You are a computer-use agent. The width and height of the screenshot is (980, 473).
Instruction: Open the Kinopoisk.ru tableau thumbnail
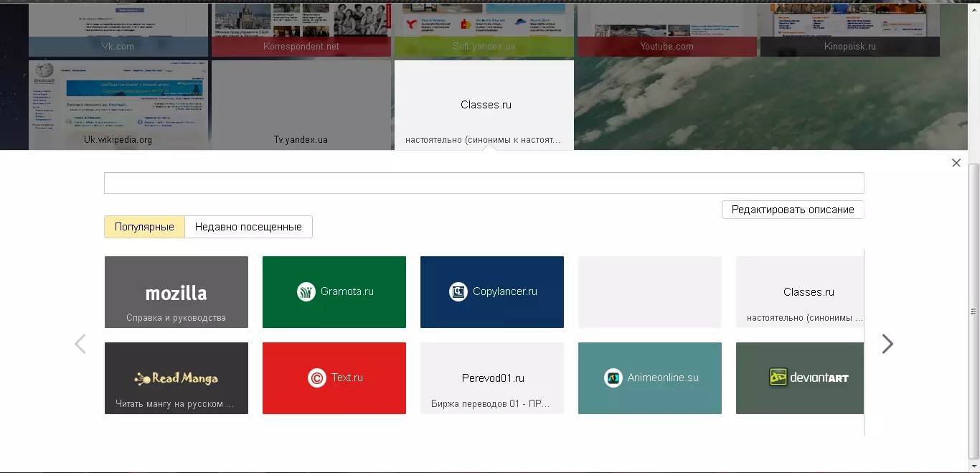pyautogui.click(x=850, y=29)
